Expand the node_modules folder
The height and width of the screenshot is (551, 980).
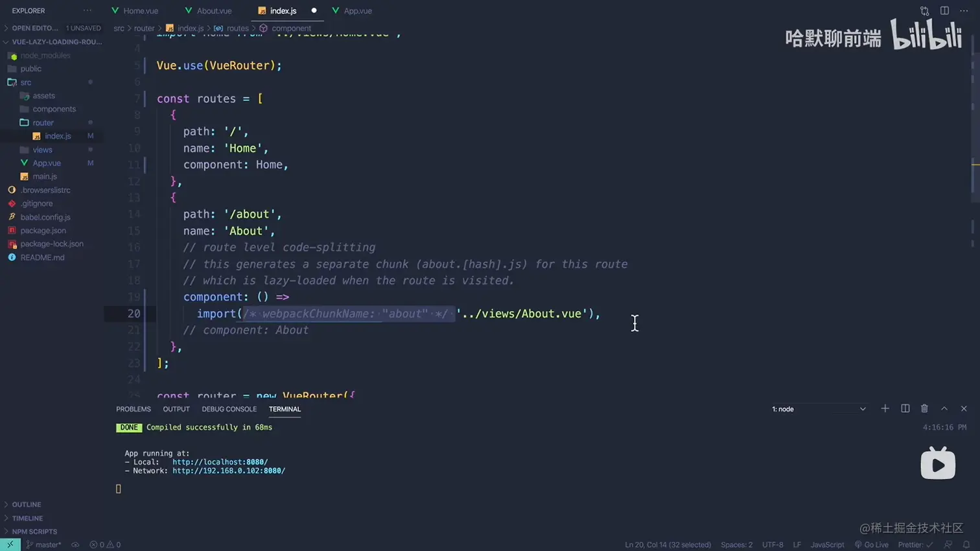click(52, 55)
